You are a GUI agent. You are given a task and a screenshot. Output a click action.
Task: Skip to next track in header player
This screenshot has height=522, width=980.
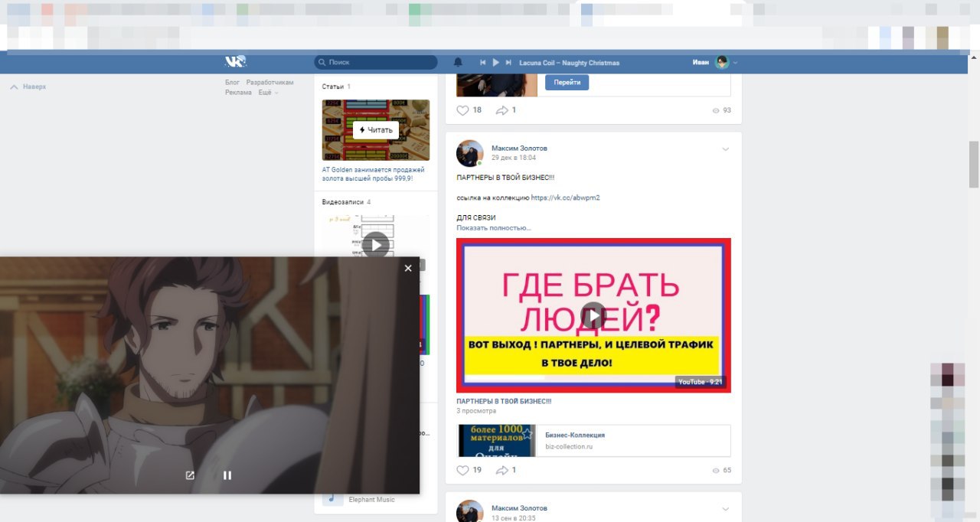click(508, 62)
